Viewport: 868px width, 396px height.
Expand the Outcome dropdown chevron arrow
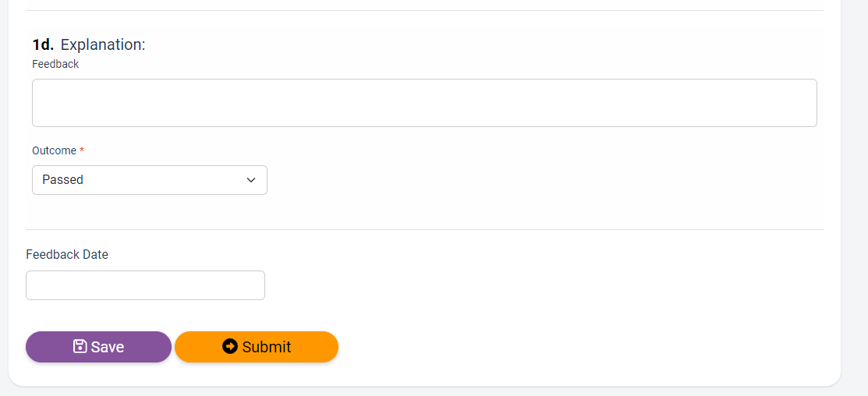click(251, 180)
